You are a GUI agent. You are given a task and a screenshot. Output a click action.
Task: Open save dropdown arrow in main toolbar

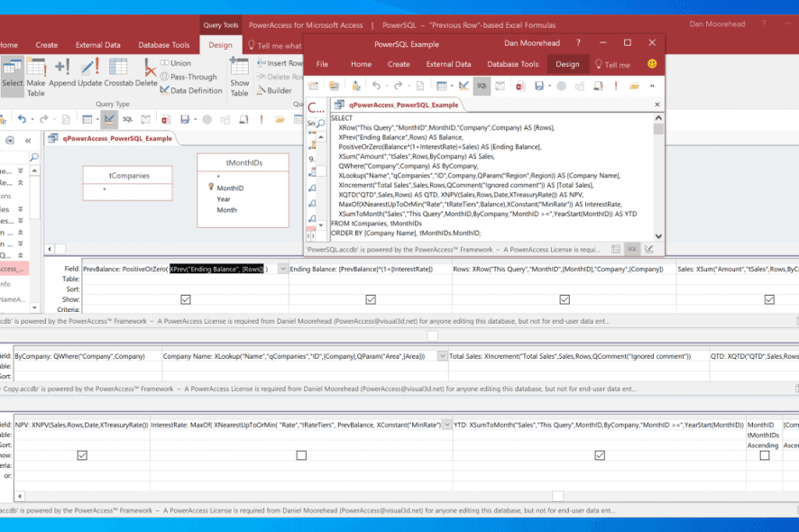coord(195,120)
